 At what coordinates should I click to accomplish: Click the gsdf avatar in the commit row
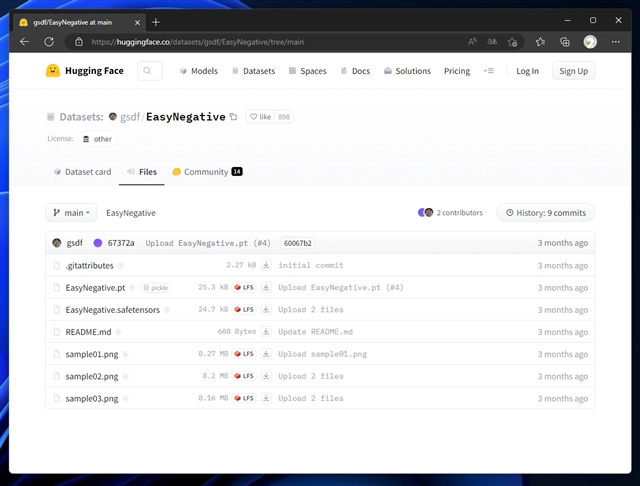pos(57,243)
